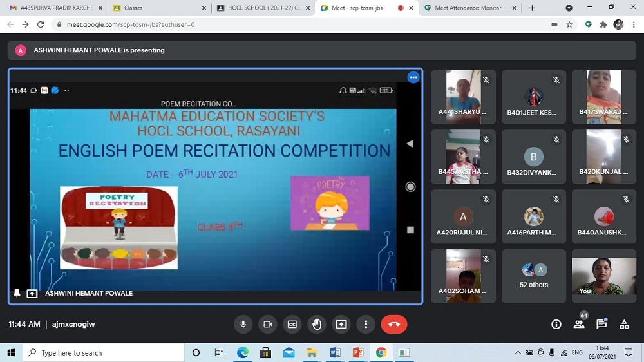Click the Present now icon
This screenshot has height=362, width=644.
341,324
